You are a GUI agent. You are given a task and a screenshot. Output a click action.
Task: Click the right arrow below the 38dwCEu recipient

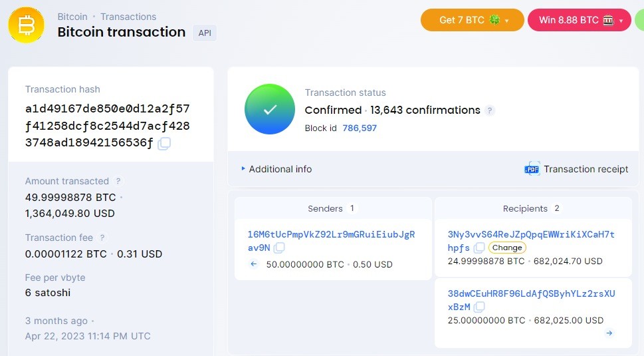[609, 333]
